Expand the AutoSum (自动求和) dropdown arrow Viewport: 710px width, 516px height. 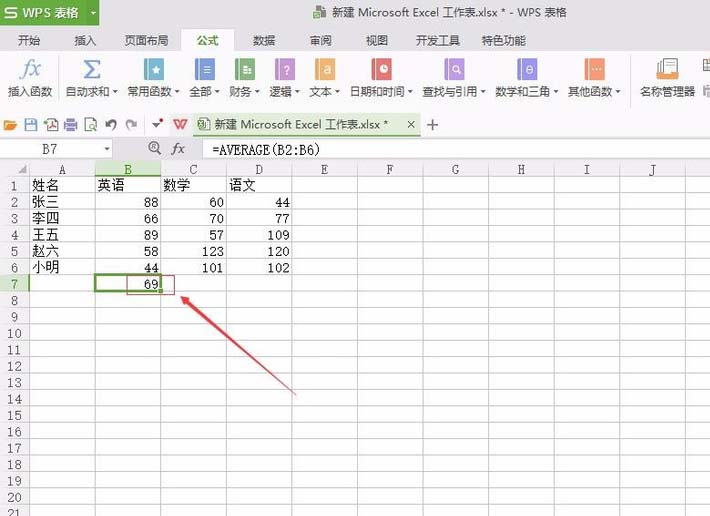115,92
